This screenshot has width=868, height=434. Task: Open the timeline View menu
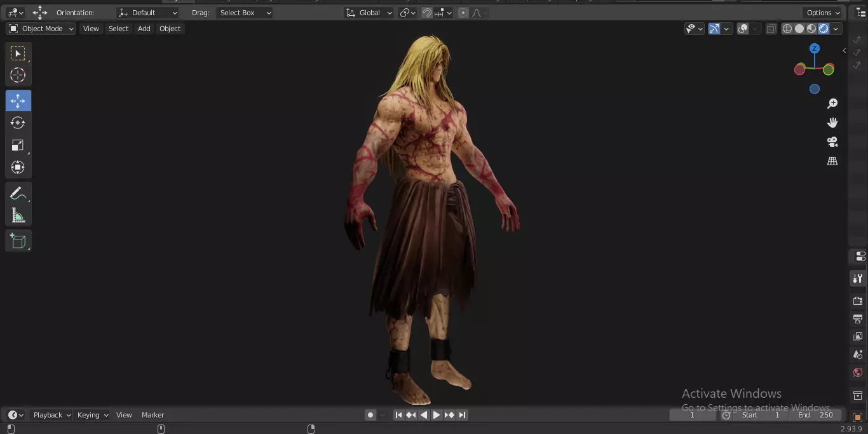coord(124,415)
